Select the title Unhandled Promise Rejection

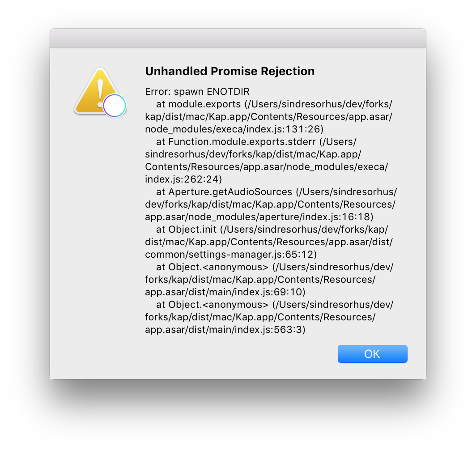click(229, 71)
